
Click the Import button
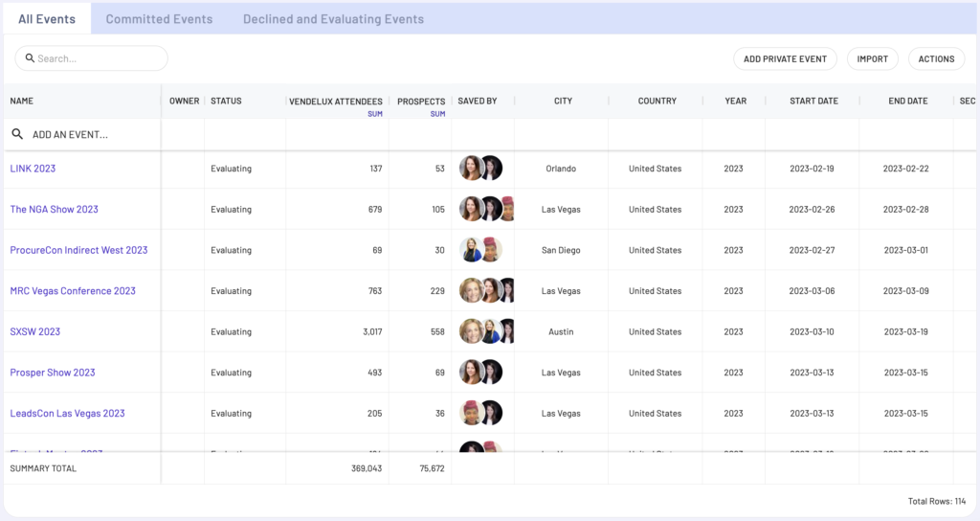coord(872,58)
